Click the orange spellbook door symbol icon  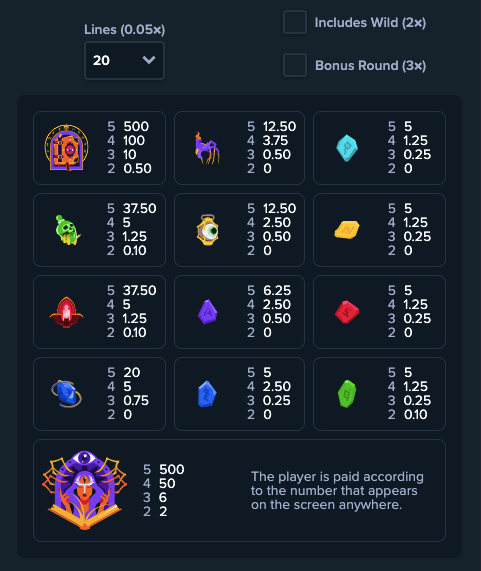tap(66, 147)
